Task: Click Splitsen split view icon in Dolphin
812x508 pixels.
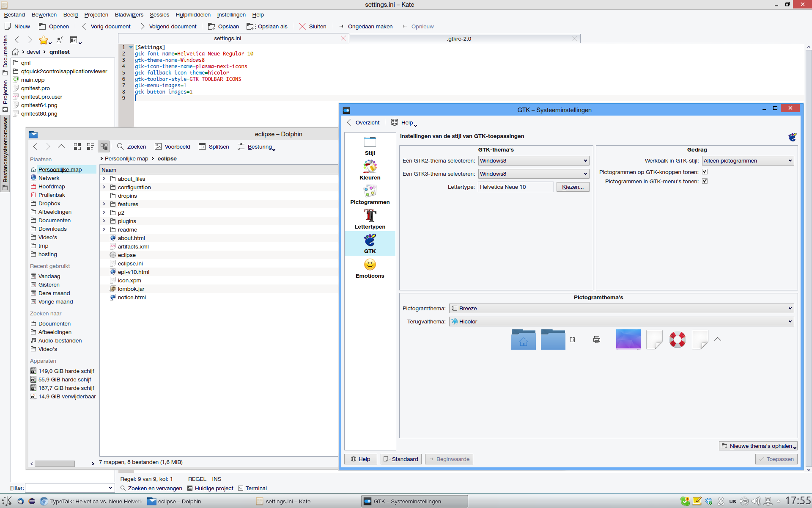Action: pyautogui.click(x=202, y=146)
